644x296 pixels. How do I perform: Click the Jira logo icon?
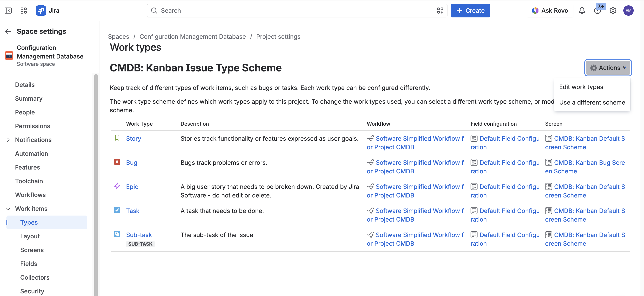[x=41, y=11]
